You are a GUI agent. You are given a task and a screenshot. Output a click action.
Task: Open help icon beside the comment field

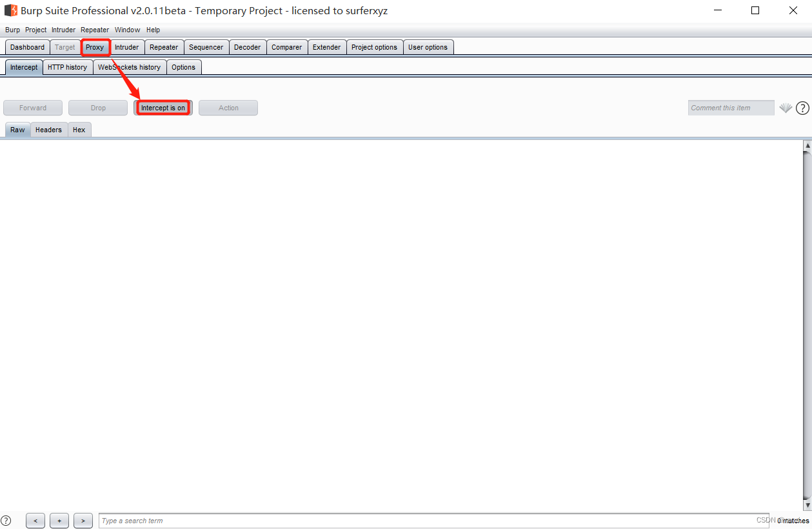click(x=802, y=108)
